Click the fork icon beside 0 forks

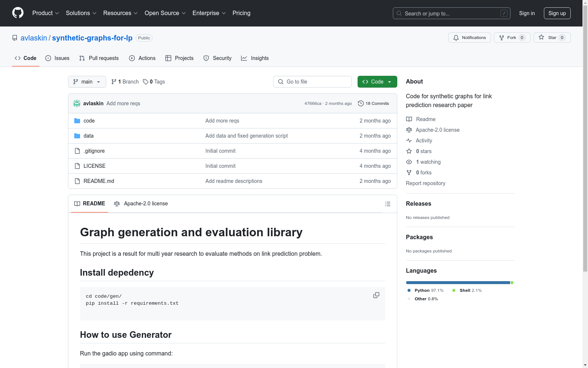click(409, 173)
